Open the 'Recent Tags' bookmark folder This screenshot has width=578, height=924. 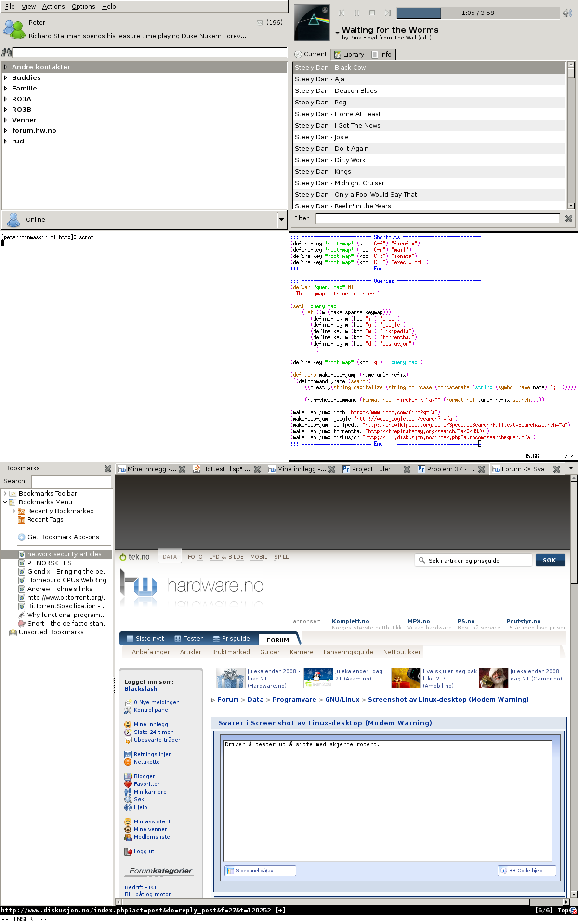[x=45, y=519]
